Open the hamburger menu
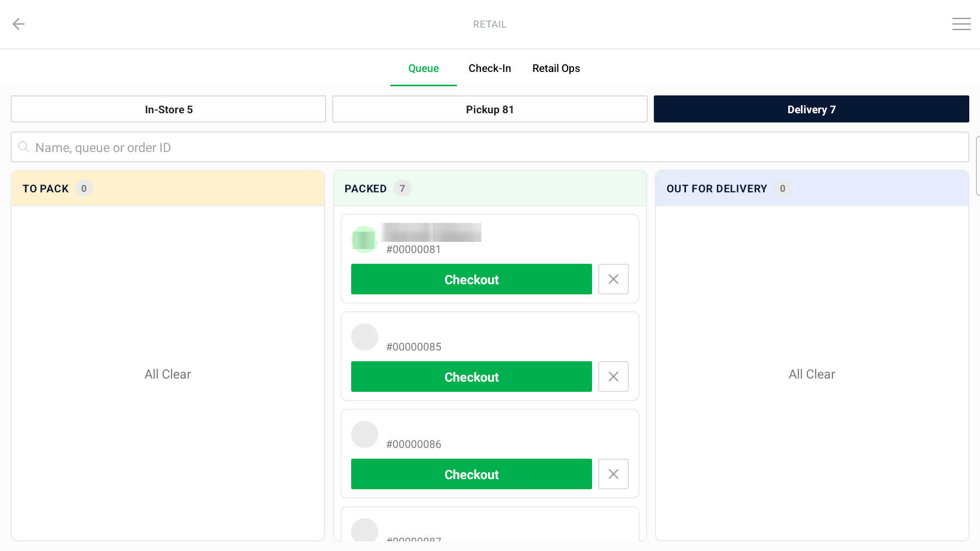Screen dimensions: 980x551 point(961,24)
